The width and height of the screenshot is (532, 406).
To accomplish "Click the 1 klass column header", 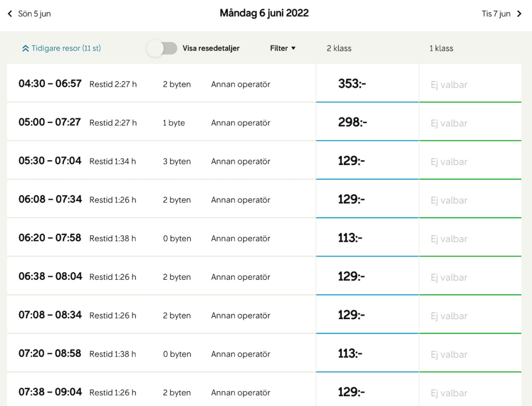I will [x=441, y=48].
